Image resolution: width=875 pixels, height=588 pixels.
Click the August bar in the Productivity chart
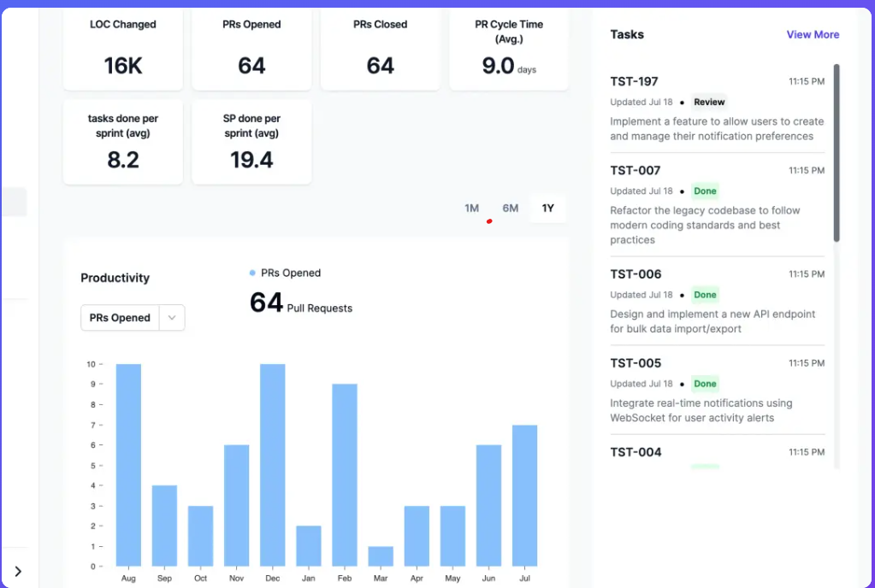128,462
